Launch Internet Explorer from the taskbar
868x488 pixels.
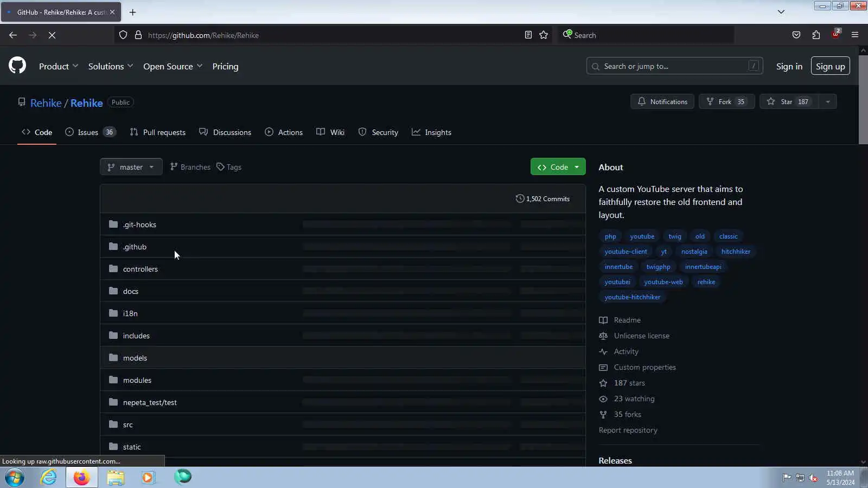tap(48, 477)
